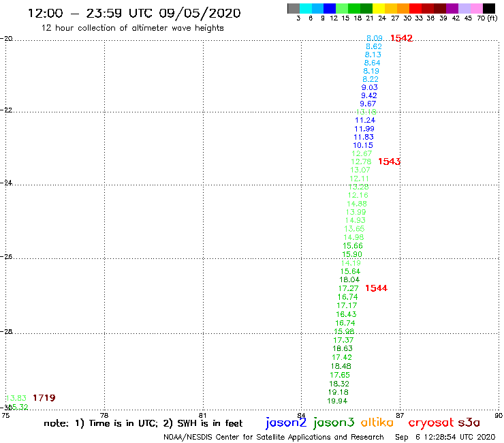Click the green value 13.18

click(366, 112)
